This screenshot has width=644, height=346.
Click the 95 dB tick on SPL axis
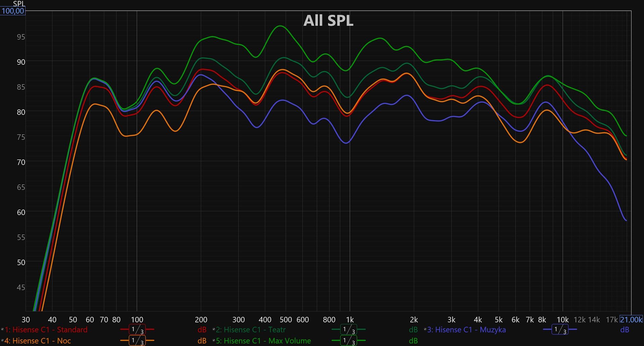[21, 37]
